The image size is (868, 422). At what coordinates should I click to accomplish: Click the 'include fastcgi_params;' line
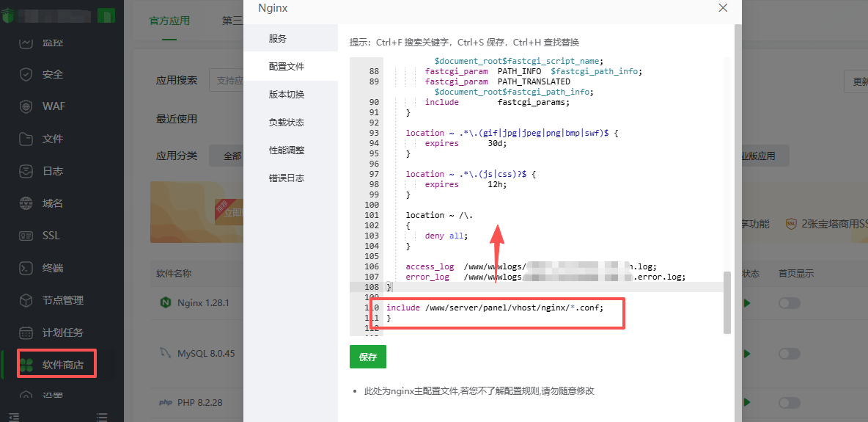pos(497,102)
